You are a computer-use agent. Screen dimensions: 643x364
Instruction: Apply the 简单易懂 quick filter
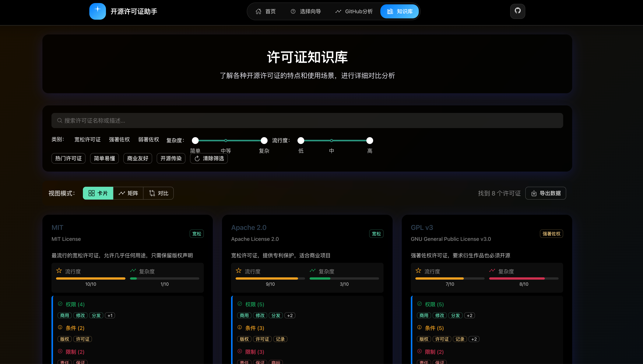tap(104, 158)
